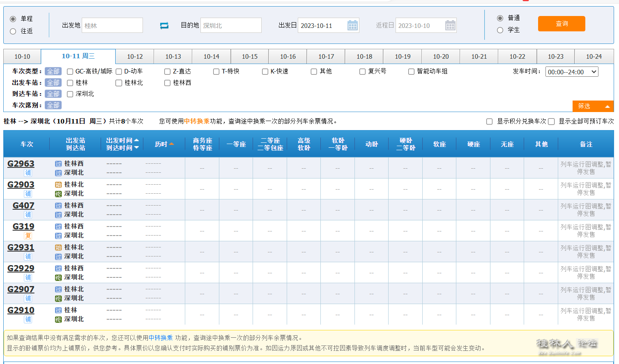Click 过 icon beside 桂林 in G2910 row
This screenshot has width=619, height=364.
[58, 310]
